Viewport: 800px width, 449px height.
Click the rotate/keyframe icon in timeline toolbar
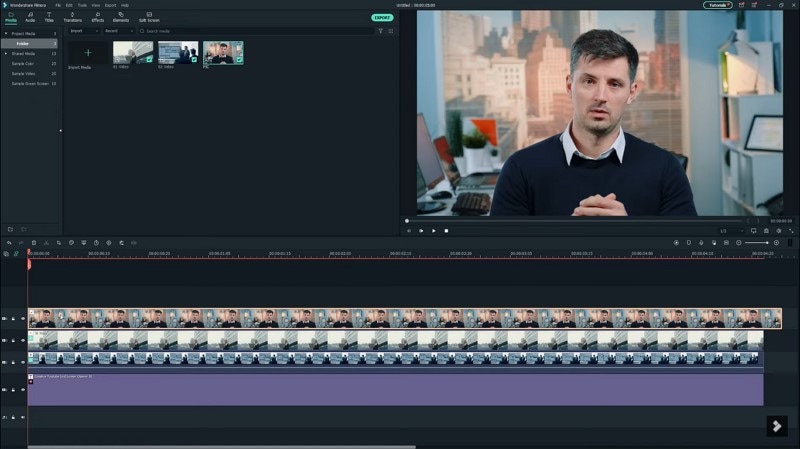tap(121, 243)
